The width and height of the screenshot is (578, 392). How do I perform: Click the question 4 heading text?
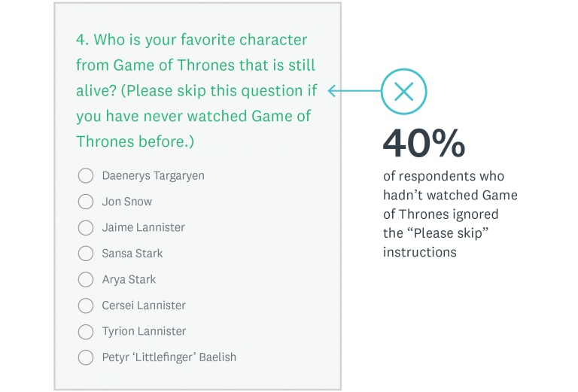[x=196, y=90]
